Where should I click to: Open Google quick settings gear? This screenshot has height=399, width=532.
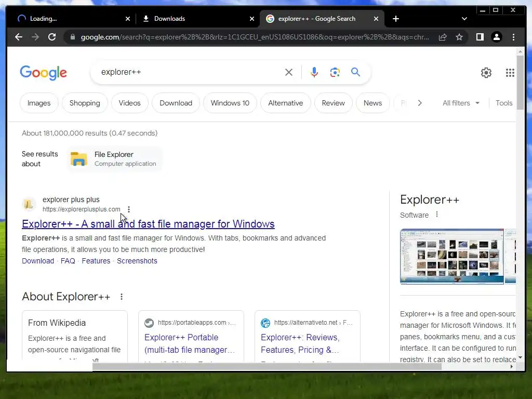(x=486, y=73)
